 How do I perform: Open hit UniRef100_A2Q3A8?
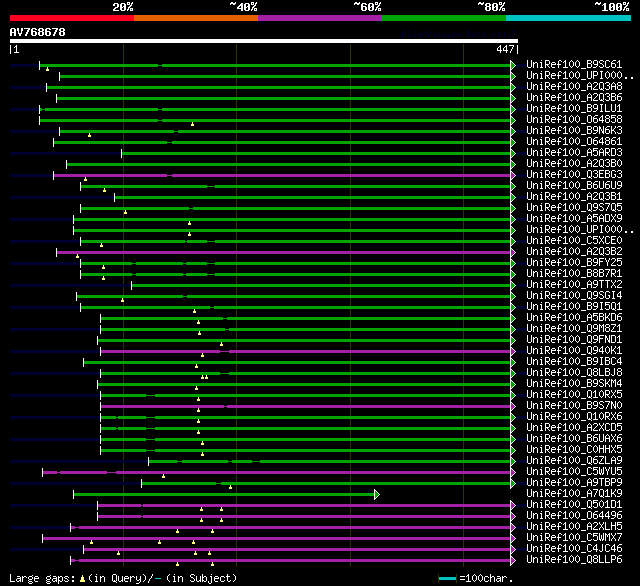pos(574,87)
